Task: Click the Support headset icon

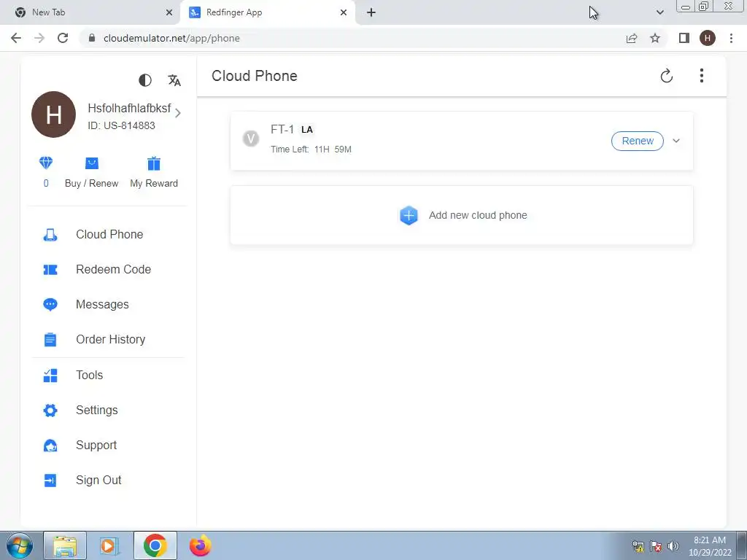Action: (x=50, y=446)
